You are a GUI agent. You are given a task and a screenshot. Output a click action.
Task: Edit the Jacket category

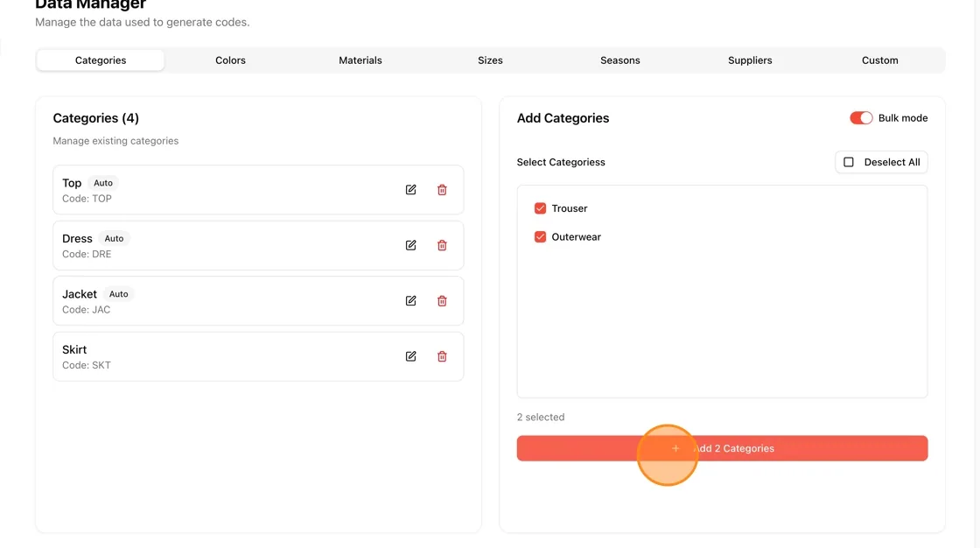tap(410, 301)
